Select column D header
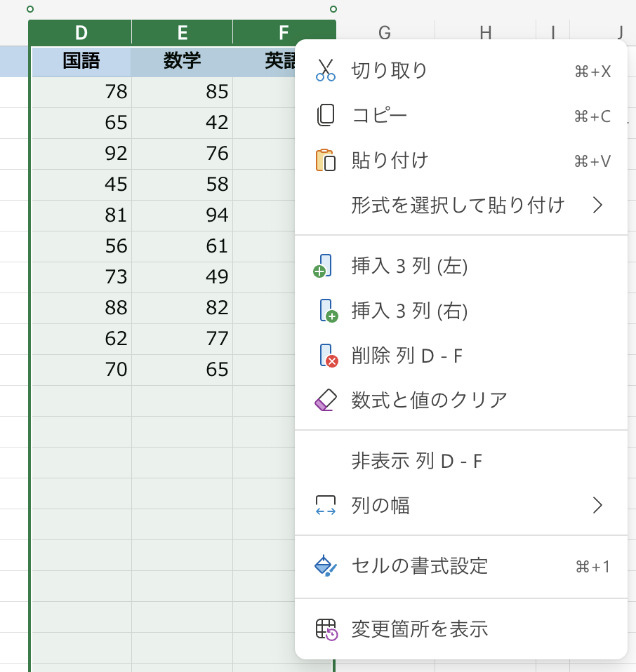636x672 pixels. 81,32
